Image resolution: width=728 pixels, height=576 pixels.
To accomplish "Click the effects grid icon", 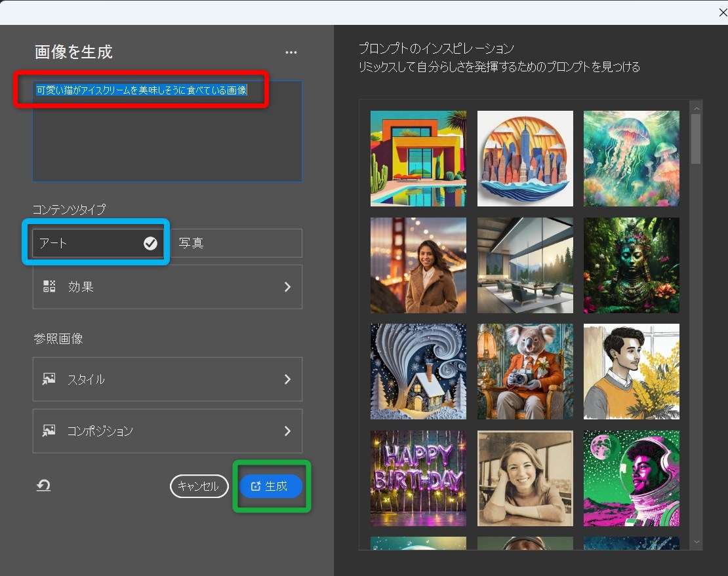I will point(49,286).
